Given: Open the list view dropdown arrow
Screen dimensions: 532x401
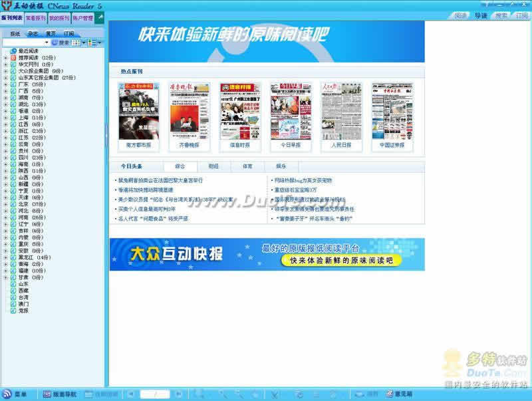Looking at the screenshot, I should point(99,43).
